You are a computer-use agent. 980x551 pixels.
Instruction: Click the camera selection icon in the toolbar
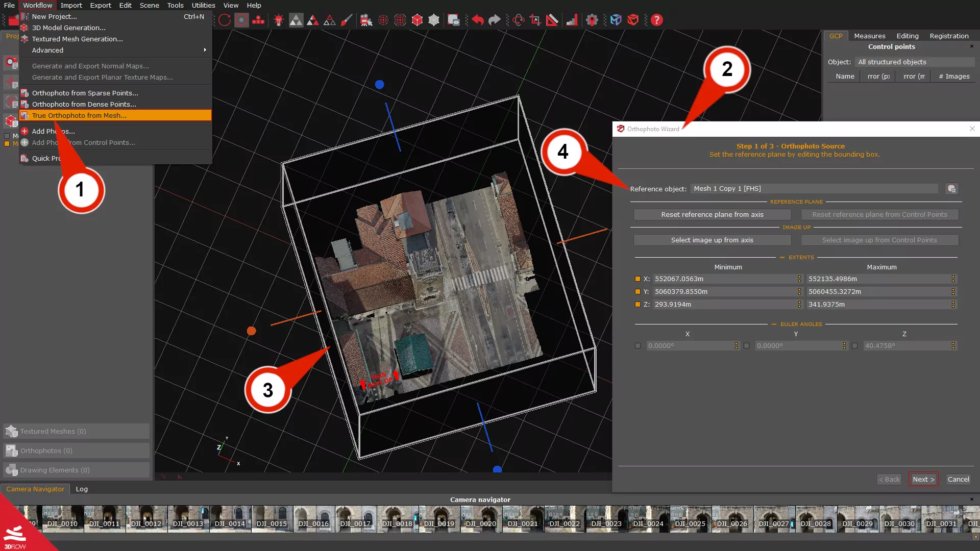pos(366,20)
